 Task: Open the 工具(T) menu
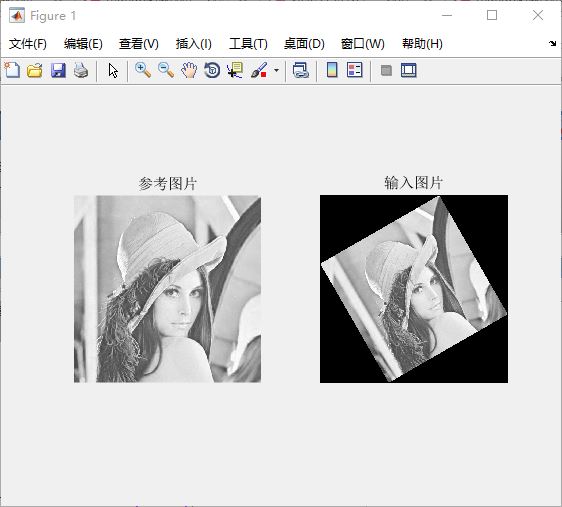248,44
